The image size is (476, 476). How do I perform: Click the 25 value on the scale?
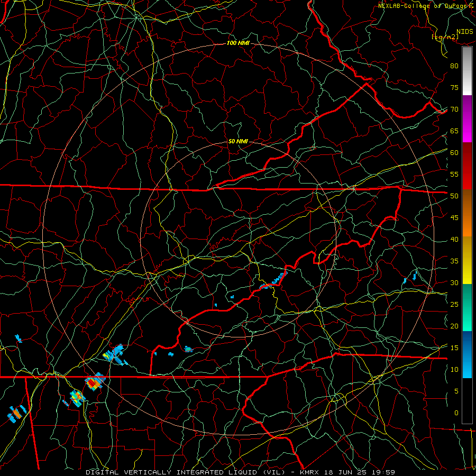point(454,305)
